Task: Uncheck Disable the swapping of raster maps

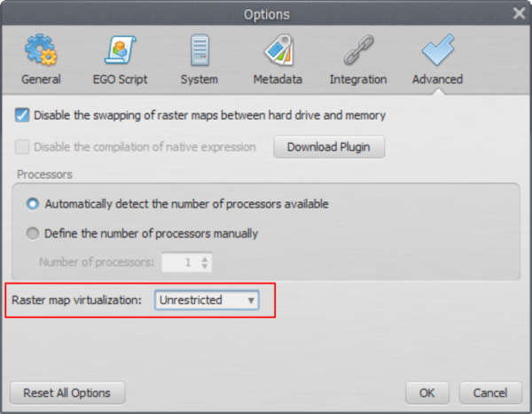Action: click(22, 115)
